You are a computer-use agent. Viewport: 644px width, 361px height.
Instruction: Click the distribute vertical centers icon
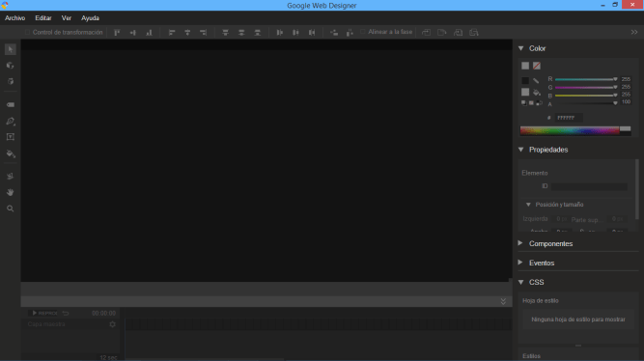(x=241, y=33)
